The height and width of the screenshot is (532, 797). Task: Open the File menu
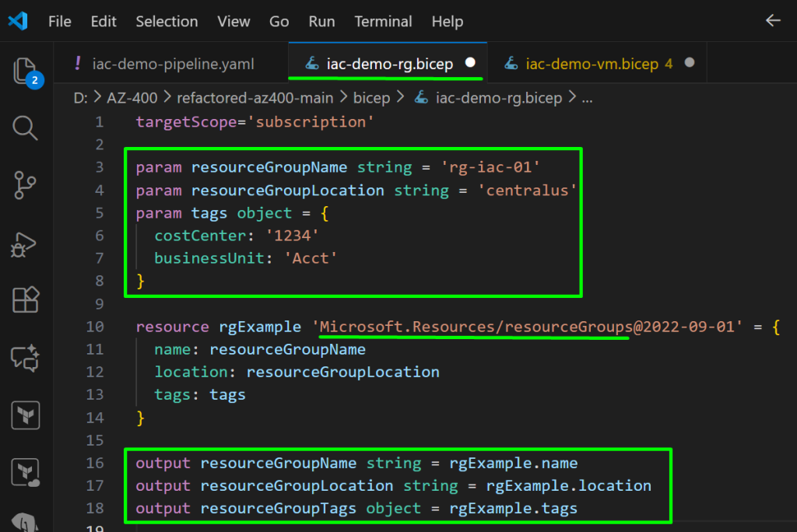(x=60, y=22)
